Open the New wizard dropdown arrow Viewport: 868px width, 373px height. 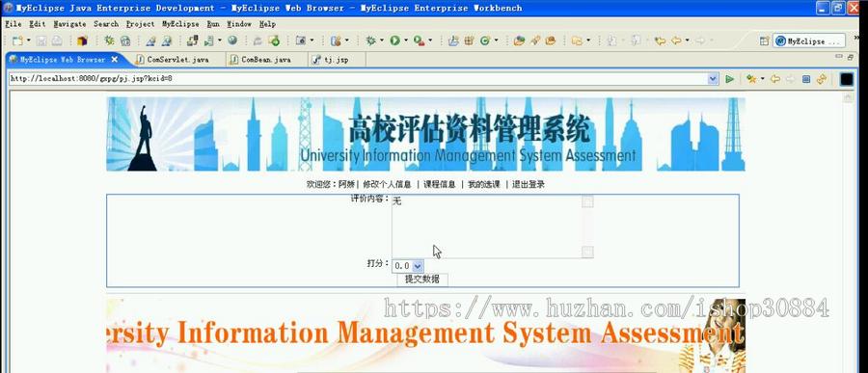pyautogui.click(x=29, y=40)
